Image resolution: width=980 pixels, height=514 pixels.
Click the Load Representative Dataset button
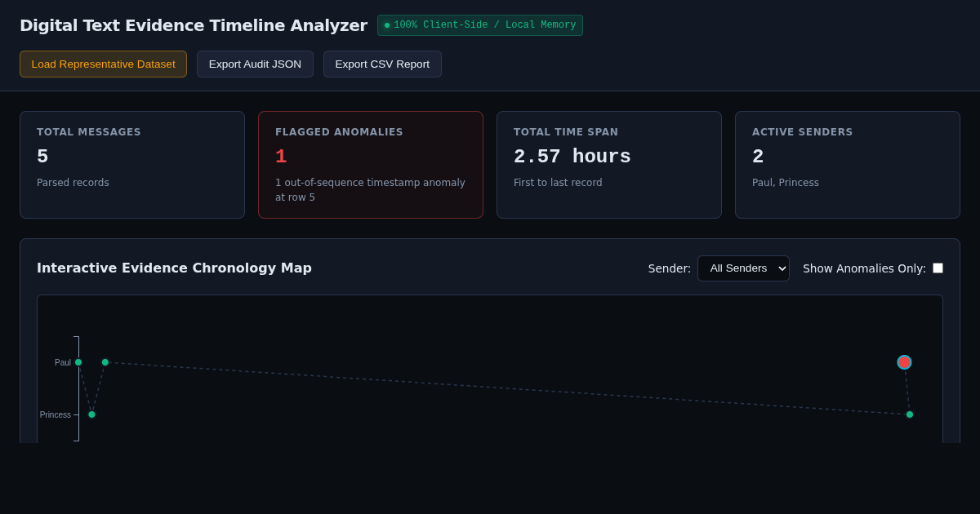(x=103, y=64)
